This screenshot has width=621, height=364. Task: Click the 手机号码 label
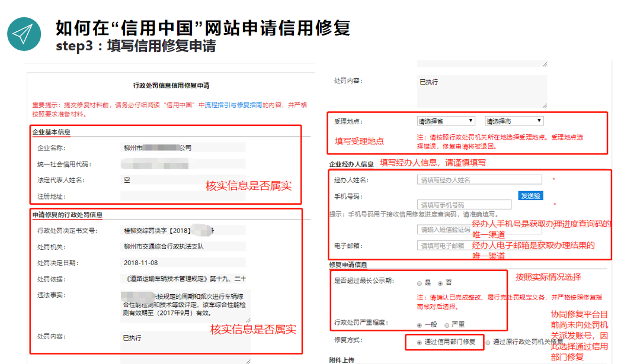348,197
